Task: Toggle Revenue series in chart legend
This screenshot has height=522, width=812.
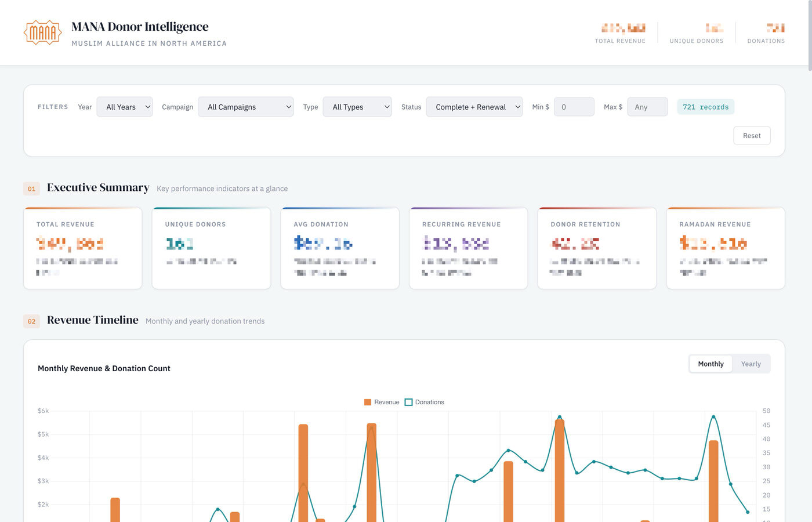Action: point(382,402)
